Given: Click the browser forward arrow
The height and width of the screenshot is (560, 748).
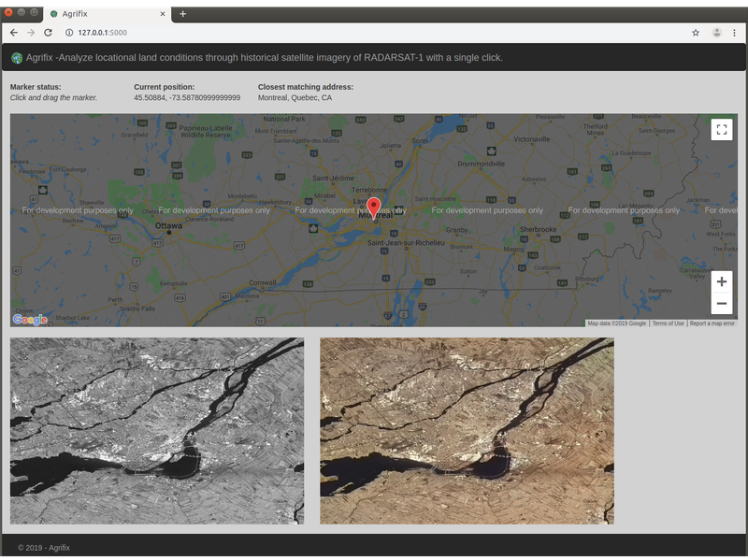Looking at the screenshot, I should (31, 32).
